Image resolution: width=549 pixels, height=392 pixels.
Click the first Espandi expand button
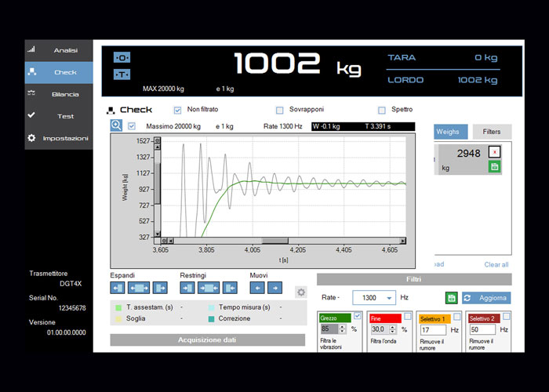pos(118,288)
